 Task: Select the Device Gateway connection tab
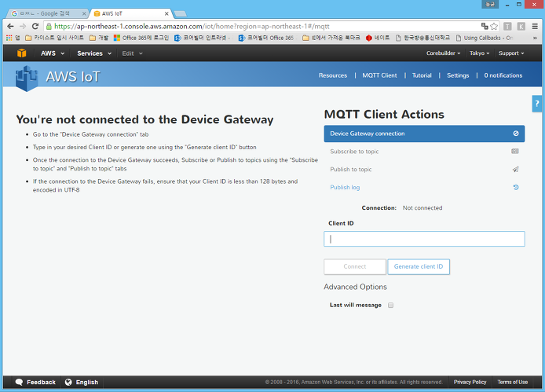tap(424, 134)
